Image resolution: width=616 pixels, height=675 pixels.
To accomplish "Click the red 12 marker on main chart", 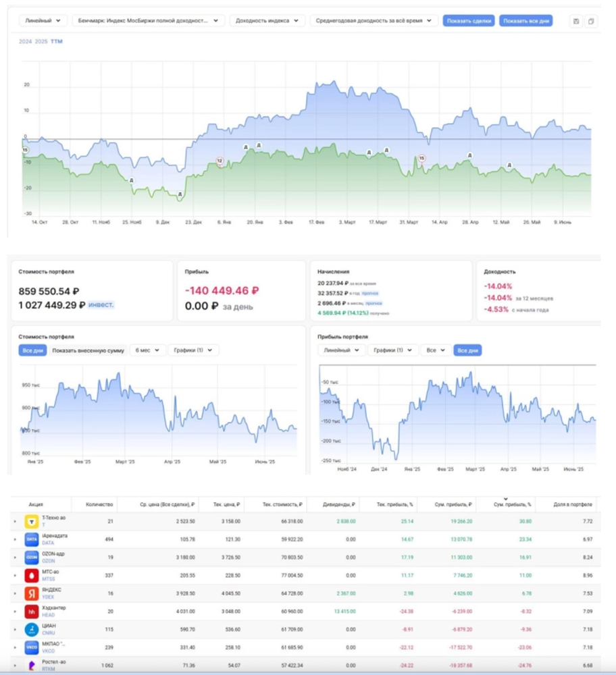I will pos(220,161).
